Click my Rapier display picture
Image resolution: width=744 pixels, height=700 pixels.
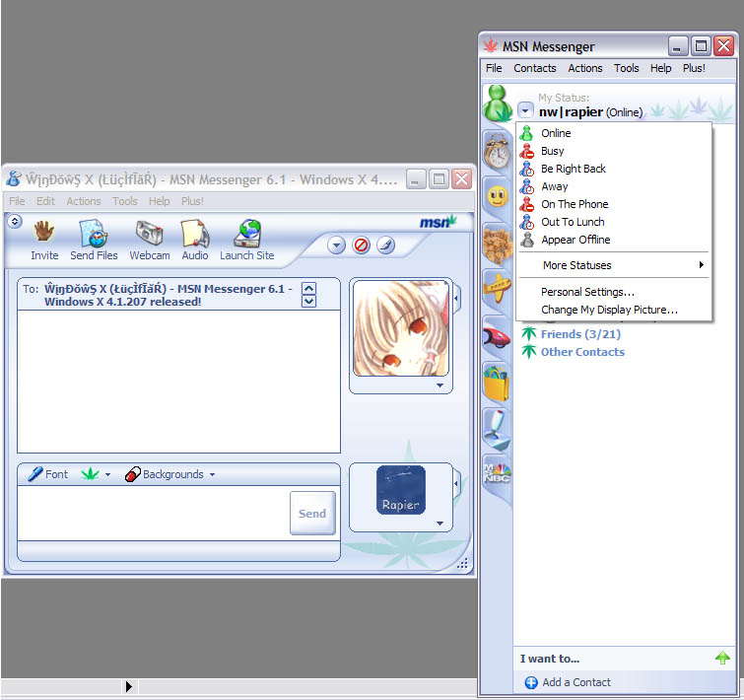(400, 490)
